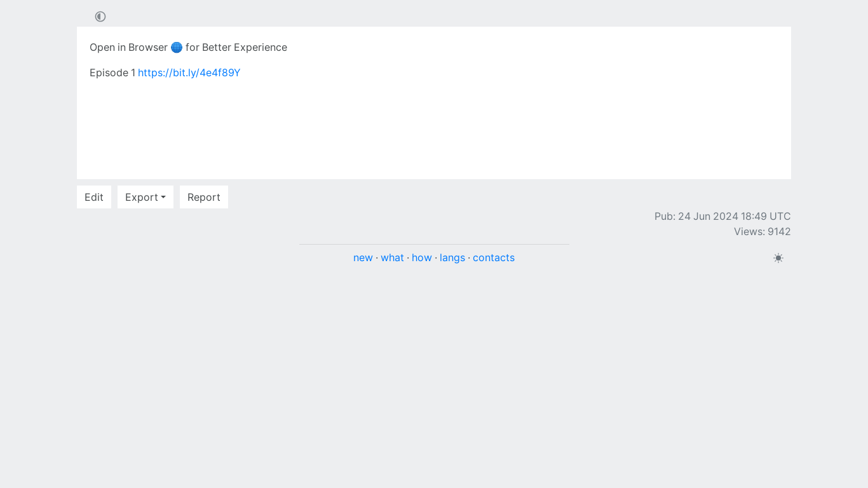
Task: Click the globe emoji in the text
Action: click(x=177, y=47)
